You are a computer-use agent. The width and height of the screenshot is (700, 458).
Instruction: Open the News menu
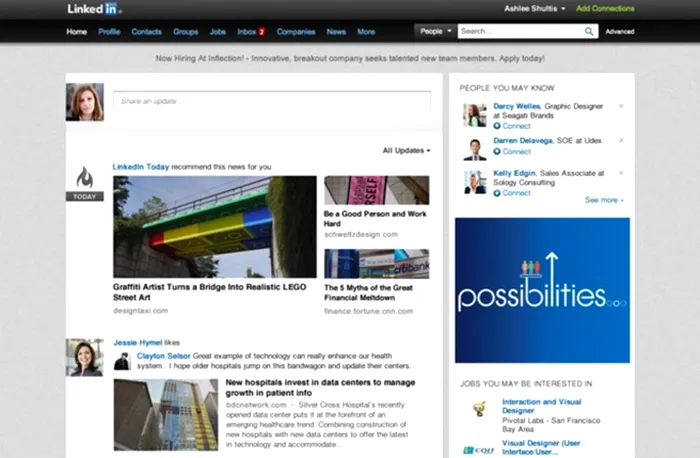pyautogui.click(x=336, y=32)
